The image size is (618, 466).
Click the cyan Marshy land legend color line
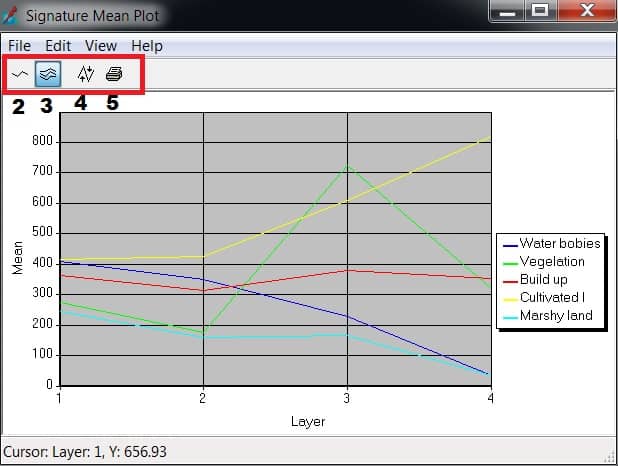[x=510, y=318]
